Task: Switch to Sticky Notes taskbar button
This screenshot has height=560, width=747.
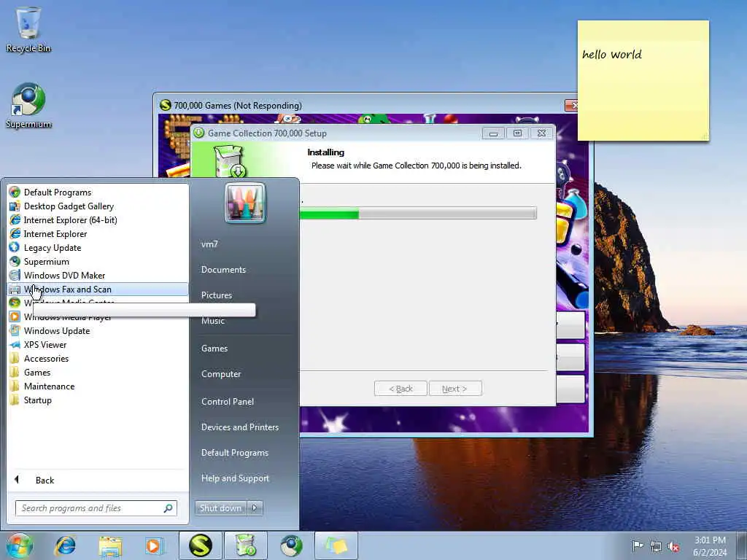Action: point(336,545)
